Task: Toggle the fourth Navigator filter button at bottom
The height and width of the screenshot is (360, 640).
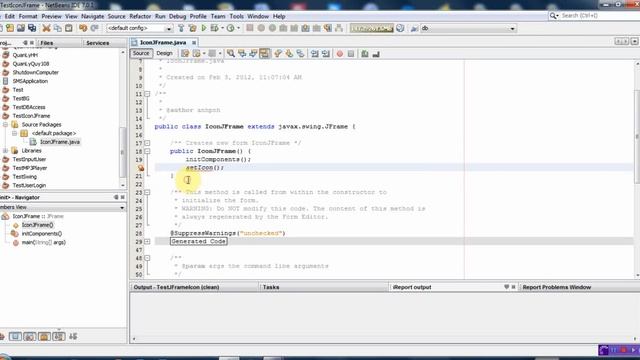Action: [x=59, y=336]
